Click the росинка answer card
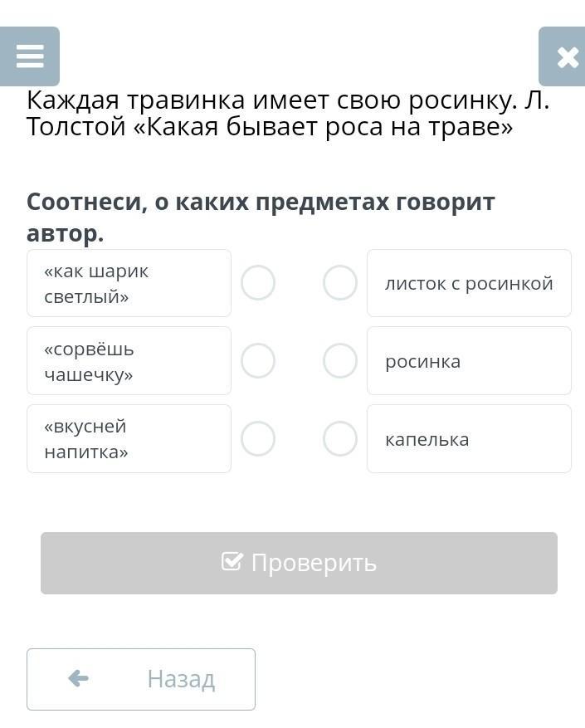The image size is (585, 728). click(469, 361)
